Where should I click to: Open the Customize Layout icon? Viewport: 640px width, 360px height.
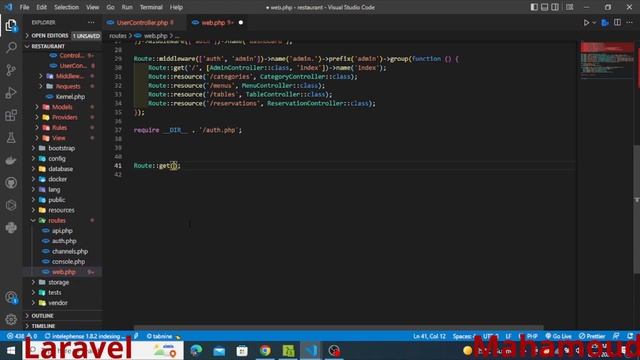pos(569,7)
